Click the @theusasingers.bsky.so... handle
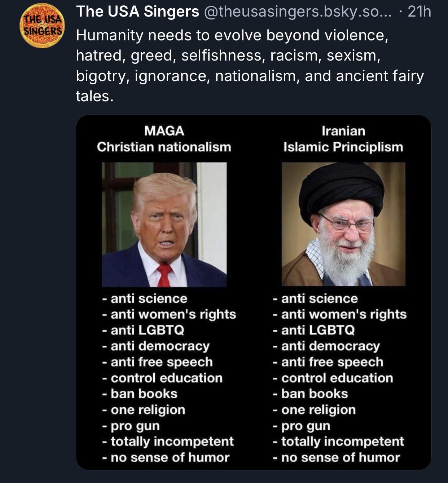 coord(297,12)
